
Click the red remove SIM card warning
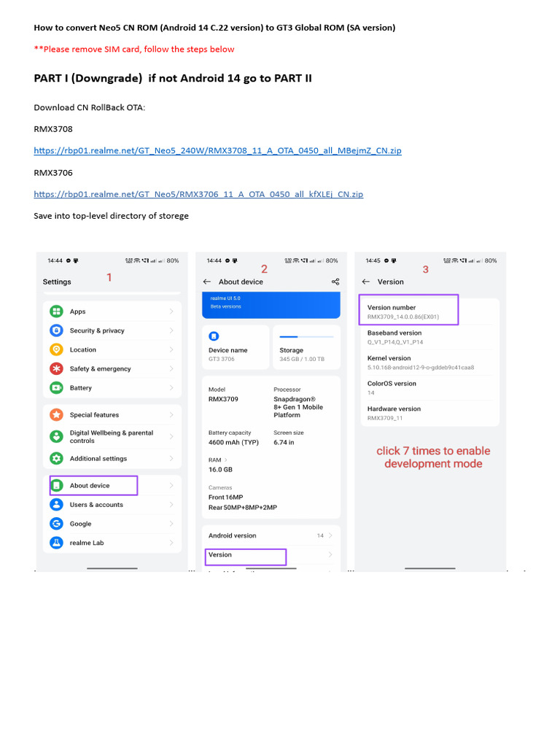[134, 49]
